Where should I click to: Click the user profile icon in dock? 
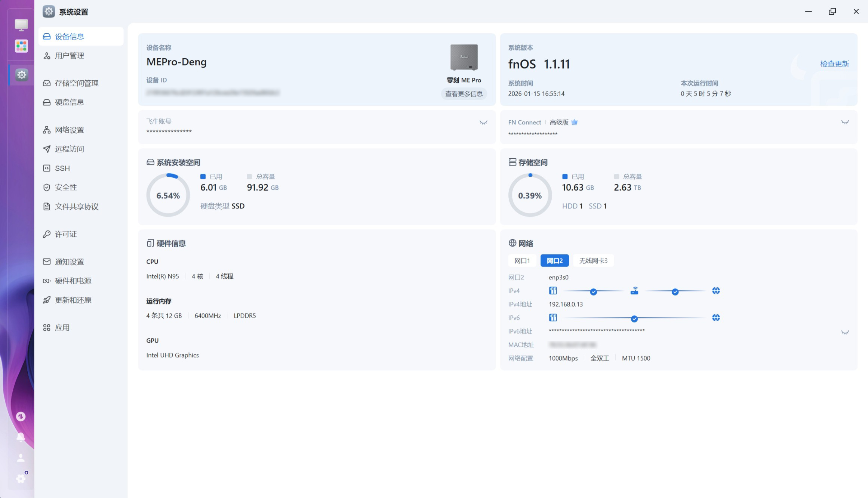pos(21,458)
